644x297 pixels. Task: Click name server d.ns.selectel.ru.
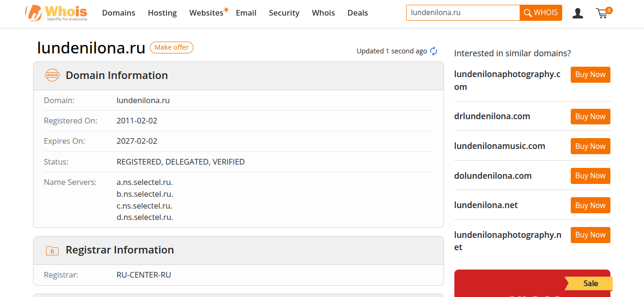(x=145, y=218)
